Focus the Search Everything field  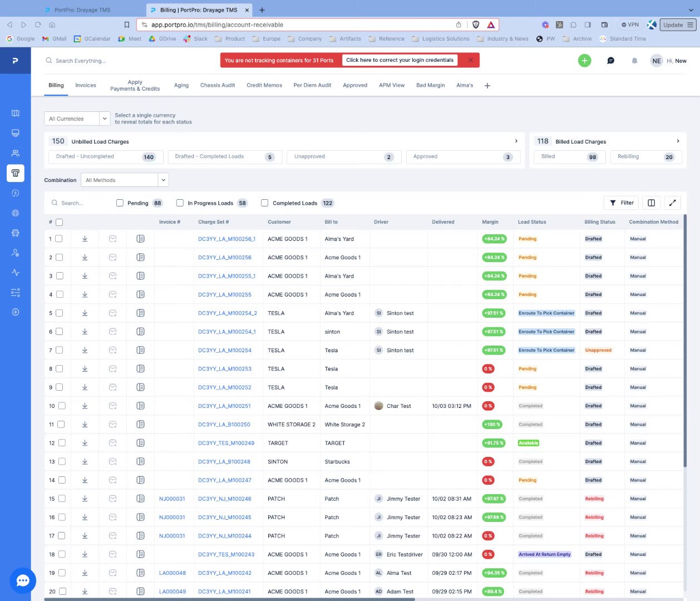[81, 61]
